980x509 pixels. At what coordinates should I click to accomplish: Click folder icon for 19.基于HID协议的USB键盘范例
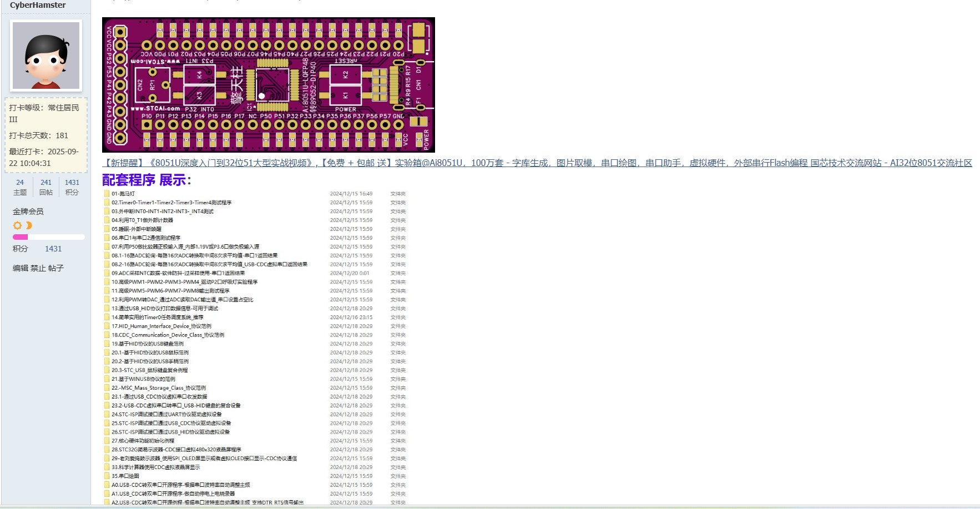pyautogui.click(x=107, y=344)
